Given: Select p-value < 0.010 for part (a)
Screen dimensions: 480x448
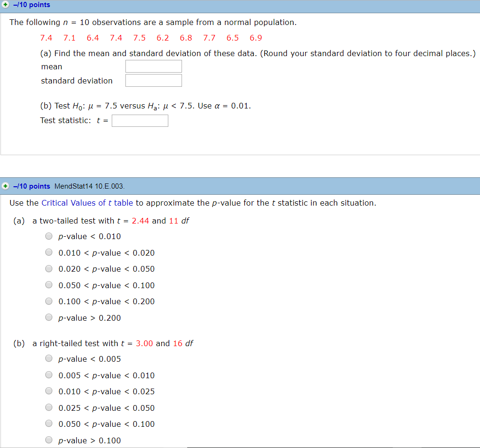Looking at the screenshot, I should (49, 236).
